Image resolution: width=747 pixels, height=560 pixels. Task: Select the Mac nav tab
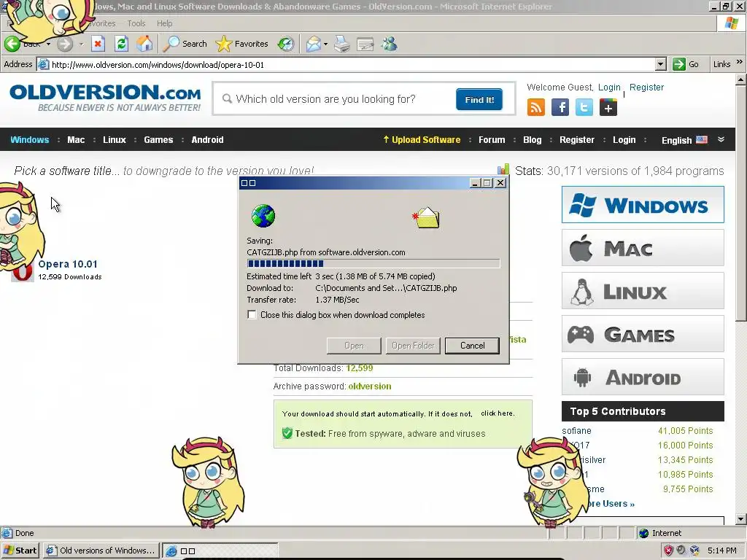76,139
